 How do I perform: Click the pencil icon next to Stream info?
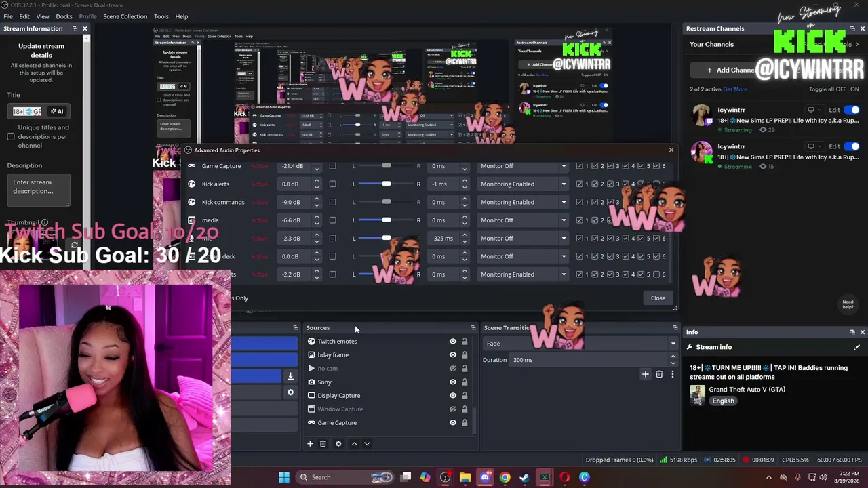click(856, 347)
